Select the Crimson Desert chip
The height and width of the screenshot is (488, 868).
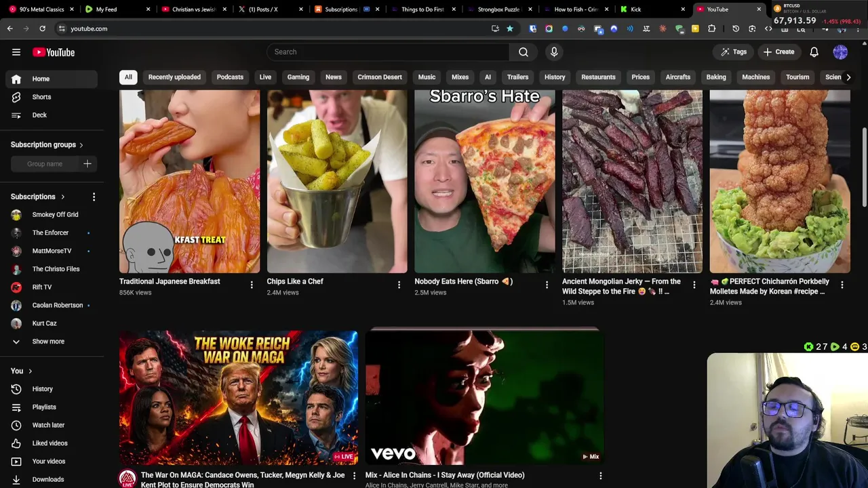(x=380, y=77)
